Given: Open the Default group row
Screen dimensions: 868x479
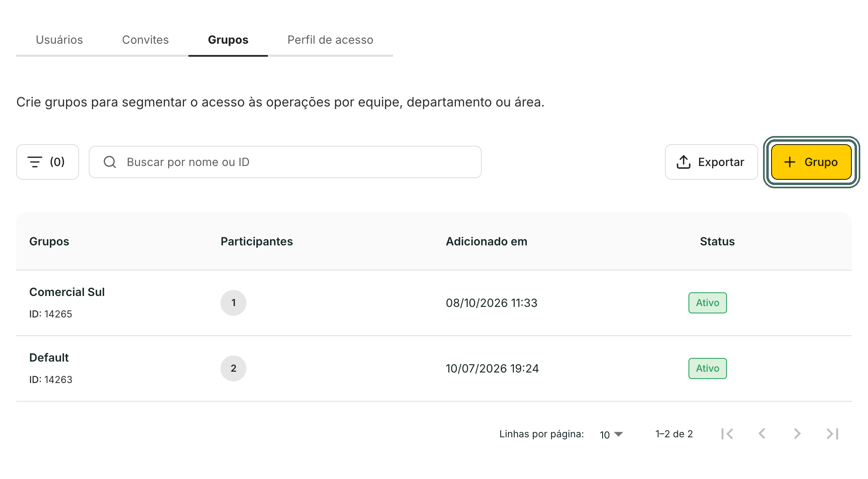Looking at the screenshot, I should (x=434, y=368).
